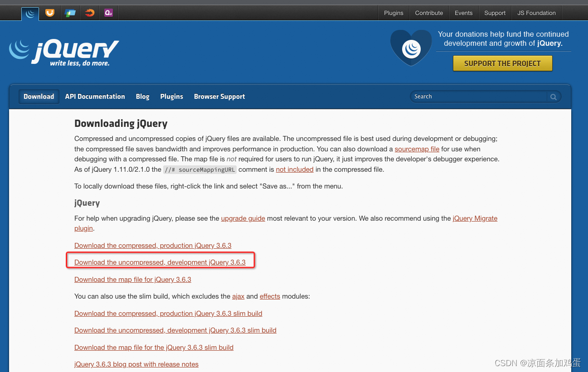The image size is (588, 372).
Task: Go to API Documentation
Action: pyautogui.click(x=95, y=97)
